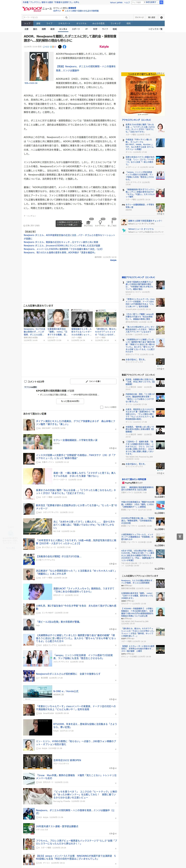The height and width of the screenshot is (868, 186).
Task: Toggle the コメント非表示 checkbox
Action: pos(102,407)
